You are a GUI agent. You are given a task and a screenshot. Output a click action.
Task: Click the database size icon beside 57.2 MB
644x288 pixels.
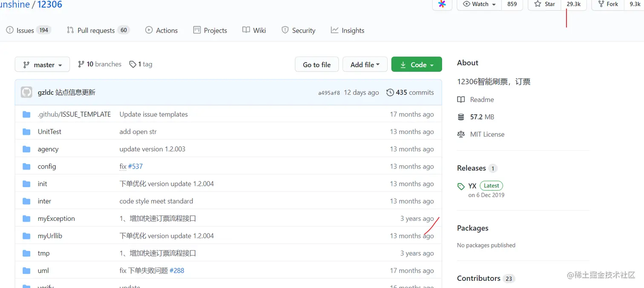(x=461, y=117)
